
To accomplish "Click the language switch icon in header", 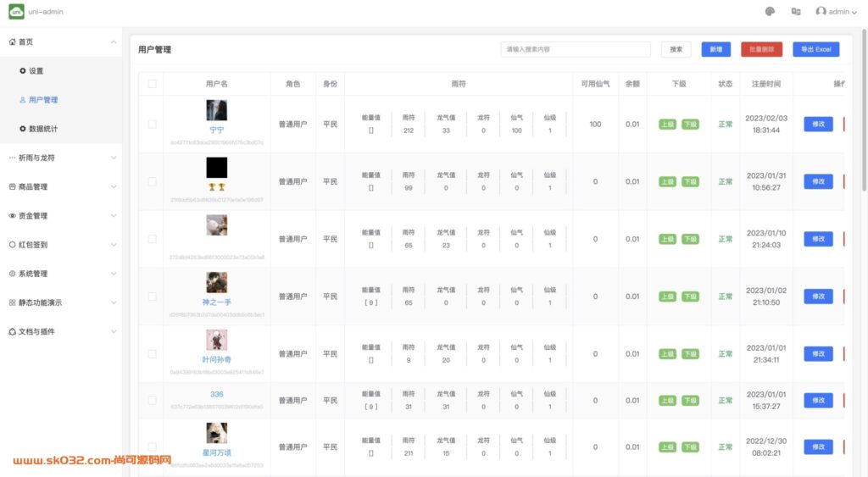I will [x=796, y=12].
